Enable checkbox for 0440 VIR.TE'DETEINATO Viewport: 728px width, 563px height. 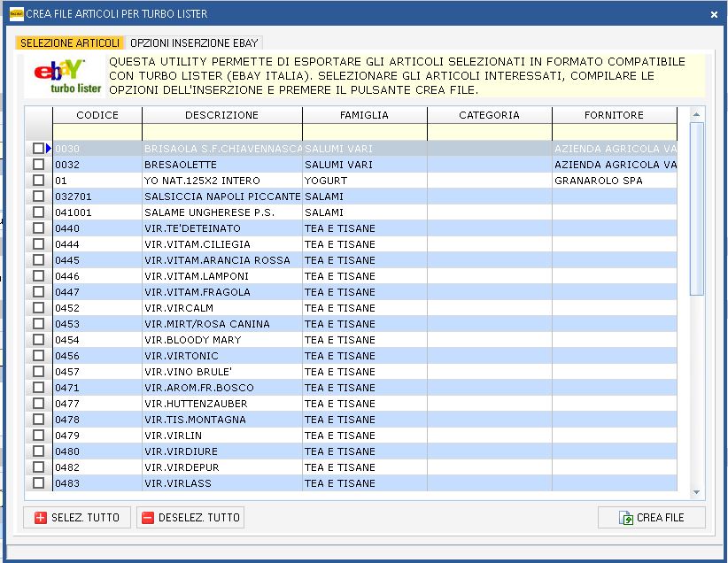(x=39, y=228)
